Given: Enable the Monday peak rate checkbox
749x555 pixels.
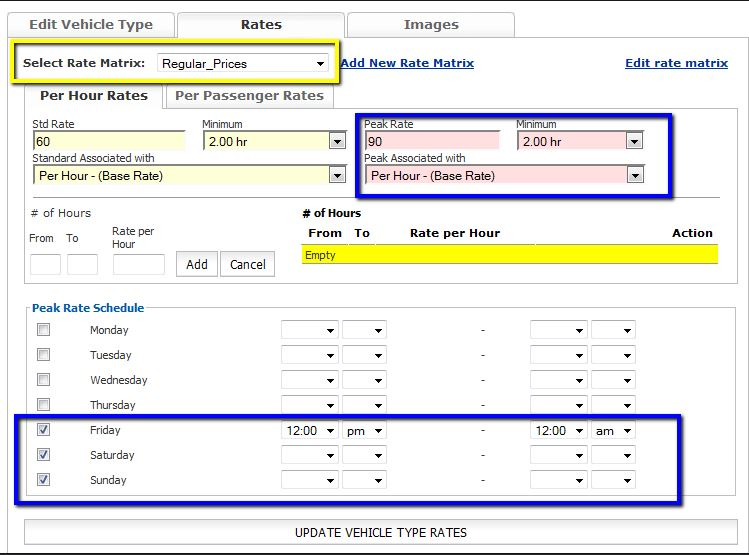Looking at the screenshot, I should point(43,329).
